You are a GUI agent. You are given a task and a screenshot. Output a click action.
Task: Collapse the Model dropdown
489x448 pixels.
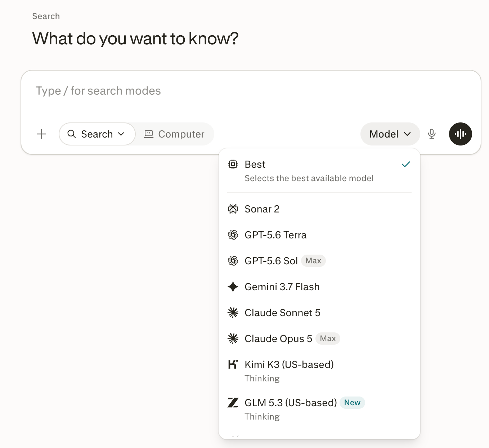390,134
